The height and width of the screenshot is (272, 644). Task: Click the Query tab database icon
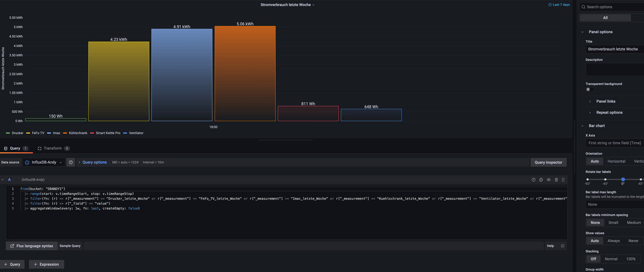[5, 148]
